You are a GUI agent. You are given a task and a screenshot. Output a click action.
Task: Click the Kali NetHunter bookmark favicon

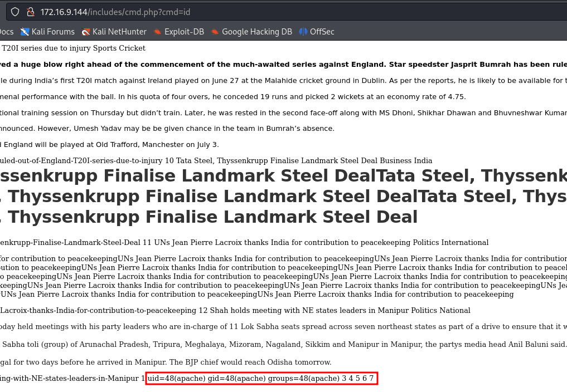click(85, 32)
